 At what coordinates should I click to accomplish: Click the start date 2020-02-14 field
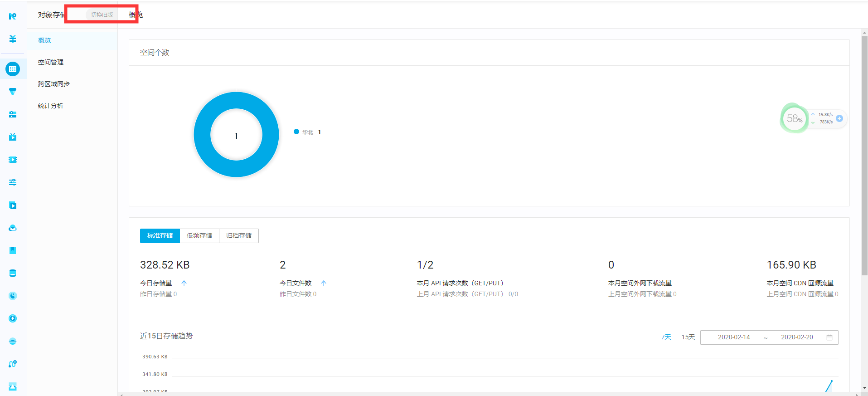(734, 337)
